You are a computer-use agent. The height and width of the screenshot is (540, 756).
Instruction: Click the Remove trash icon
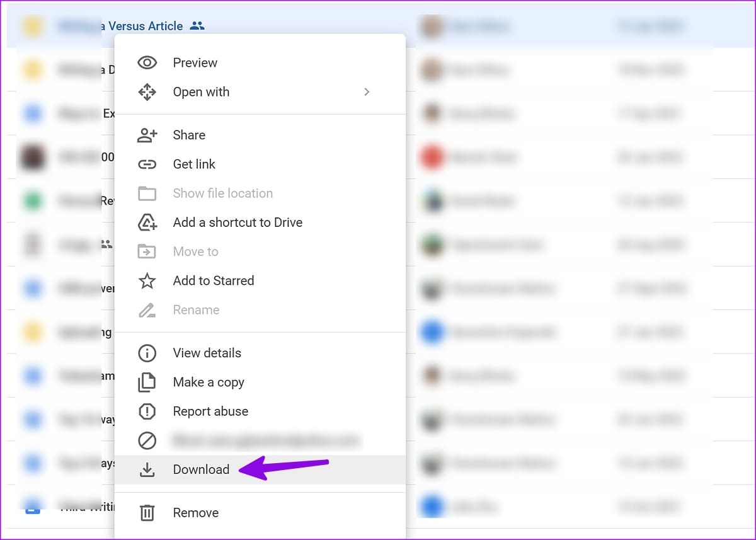147,513
